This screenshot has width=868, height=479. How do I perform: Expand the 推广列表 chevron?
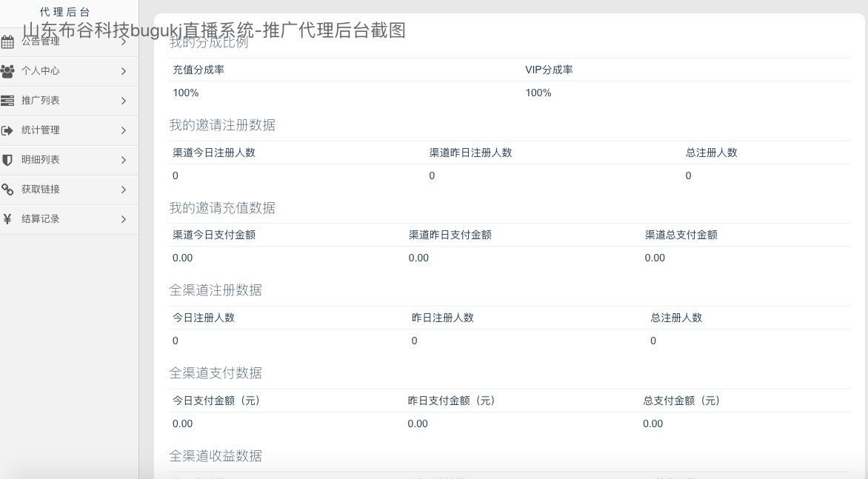click(124, 101)
